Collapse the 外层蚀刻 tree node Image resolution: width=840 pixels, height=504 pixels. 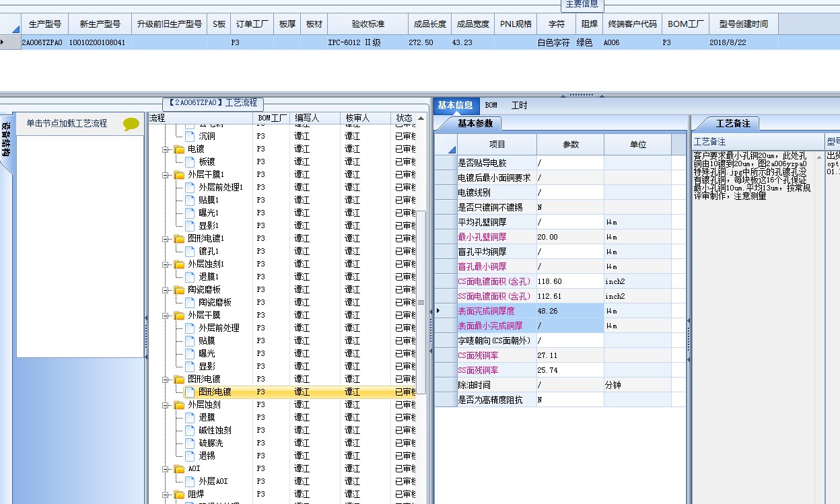(x=166, y=404)
